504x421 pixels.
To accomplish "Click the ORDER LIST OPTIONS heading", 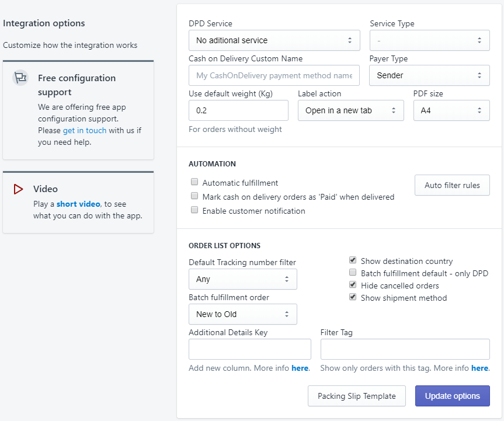I will (224, 245).
